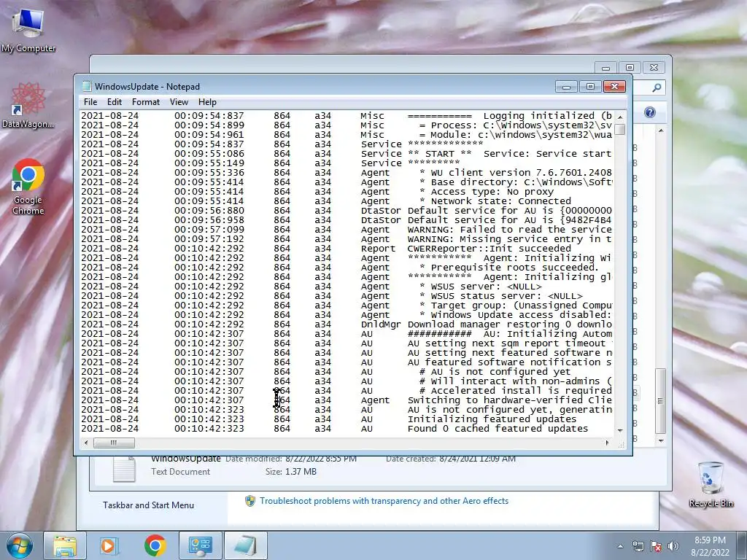The image size is (747, 560).
Task: Click the 'Found 0 cached featured updates' line
Action: pyautogui.click(x=498, y=429)
